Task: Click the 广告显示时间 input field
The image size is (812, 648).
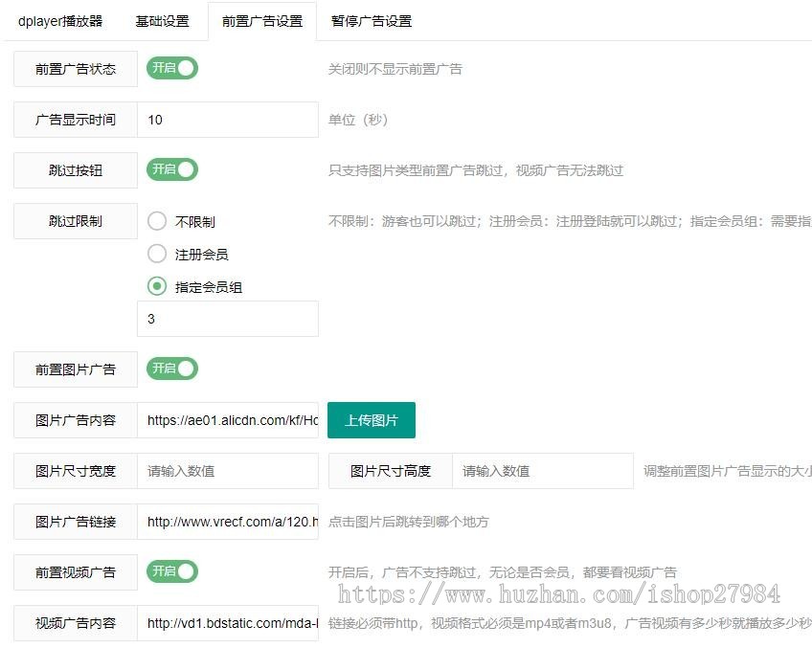Action: (x=228, y=120)
